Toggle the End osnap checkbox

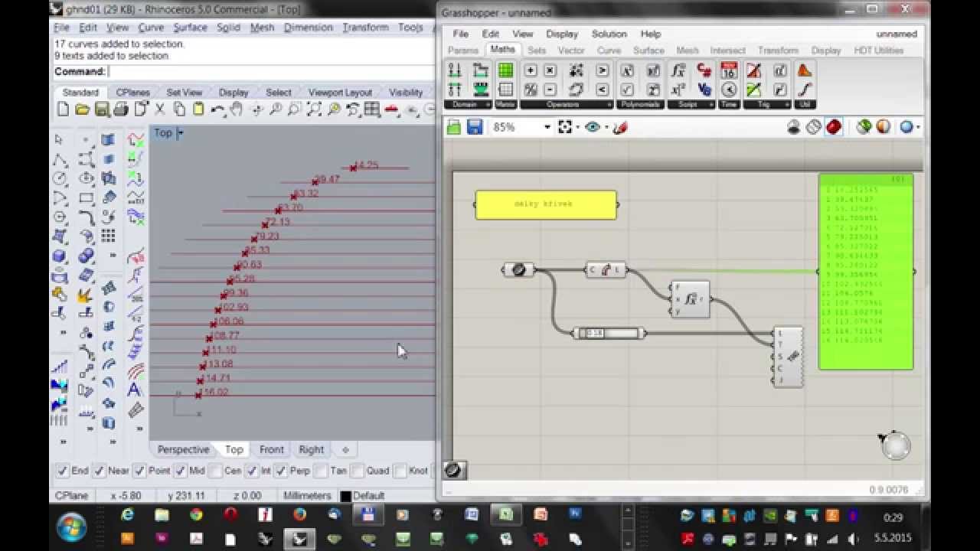pyautogui.click(x=63, y=471)
